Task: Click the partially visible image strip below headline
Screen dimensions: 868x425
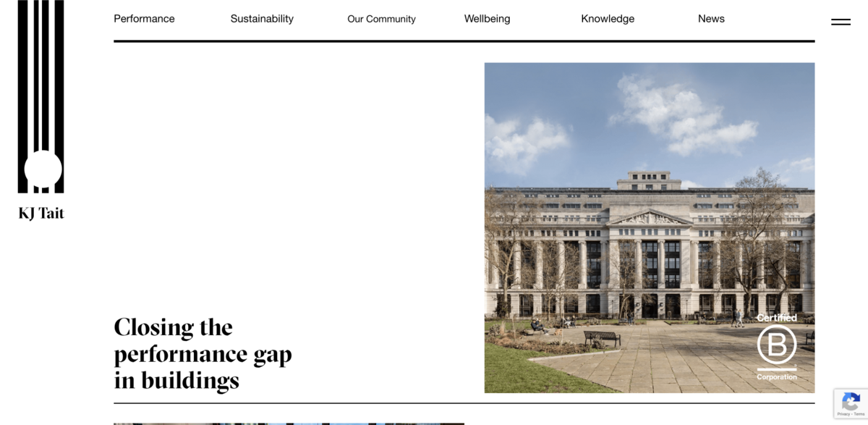Action: [x=289, y=424]
